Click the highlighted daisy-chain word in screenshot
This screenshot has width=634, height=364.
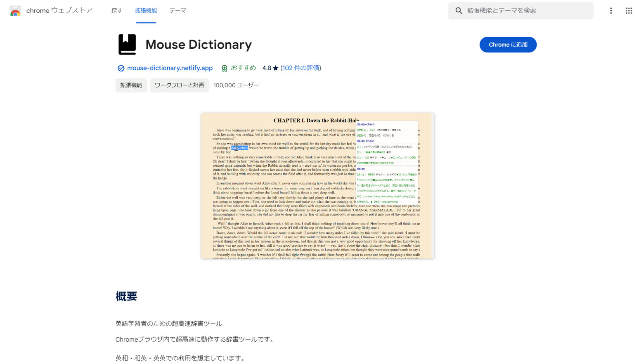(x=239, y=147)
